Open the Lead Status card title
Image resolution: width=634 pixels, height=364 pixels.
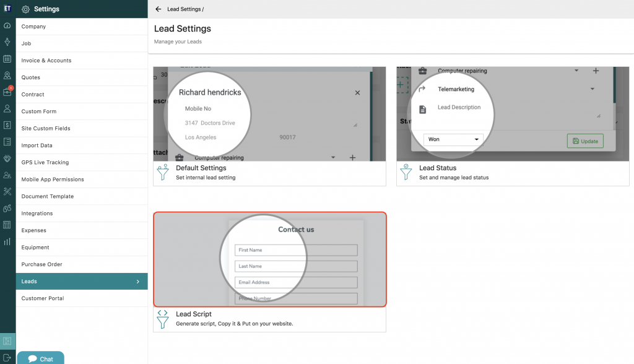coord(438,168)
